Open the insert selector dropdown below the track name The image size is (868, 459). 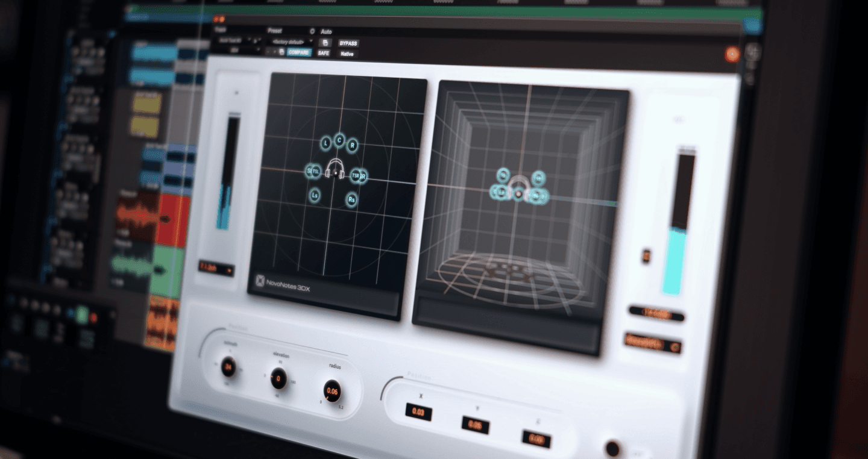pos(236,51)
